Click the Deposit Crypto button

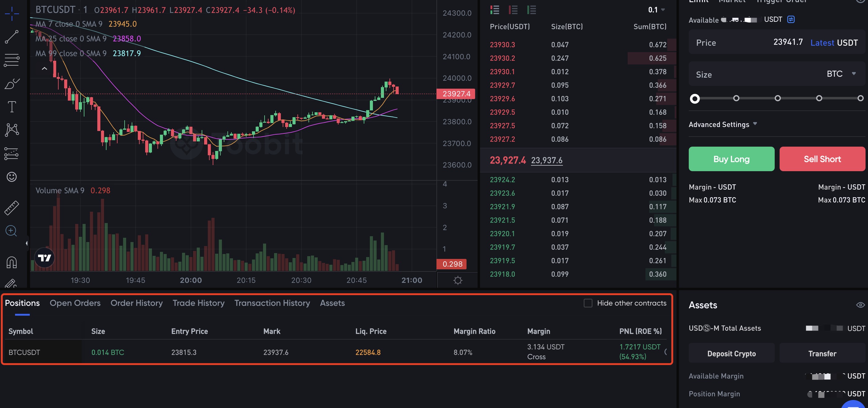pos(731,353)
